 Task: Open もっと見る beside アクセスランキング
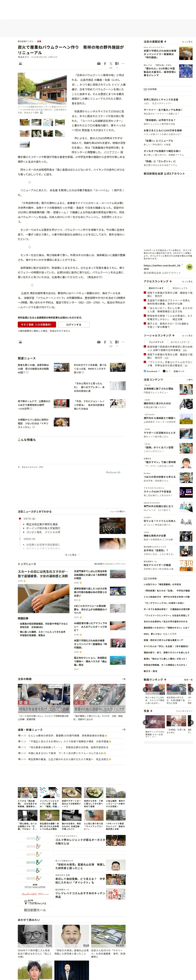pyautogui.click(x=187, y=282)
